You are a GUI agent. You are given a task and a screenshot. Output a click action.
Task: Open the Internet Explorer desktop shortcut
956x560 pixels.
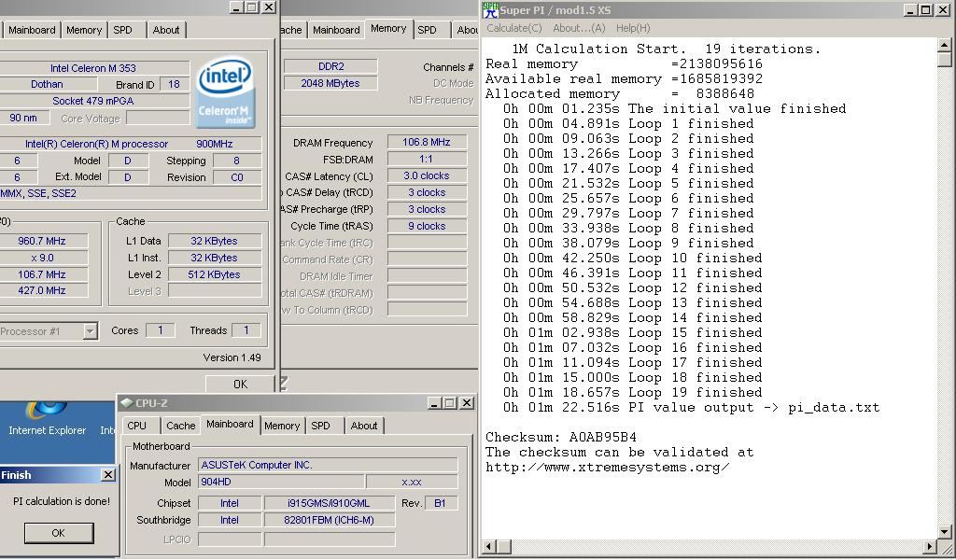click(x=47, y=419)
